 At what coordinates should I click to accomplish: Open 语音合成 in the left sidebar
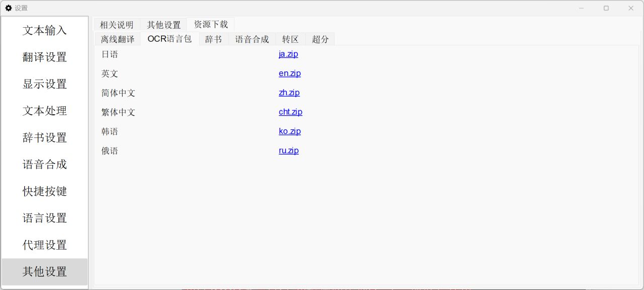click(x=45, y=164)
